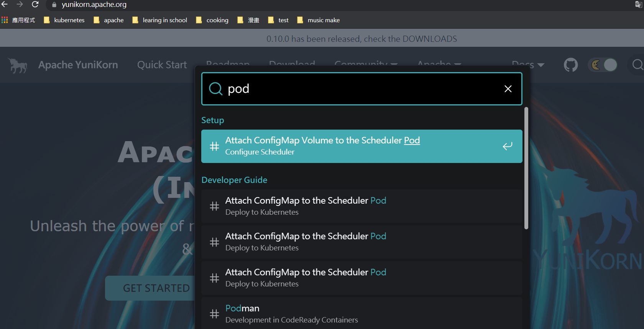Open the Quick Start nav item
This screenshot has width=644, height=329.
click(x=162, y=65)
